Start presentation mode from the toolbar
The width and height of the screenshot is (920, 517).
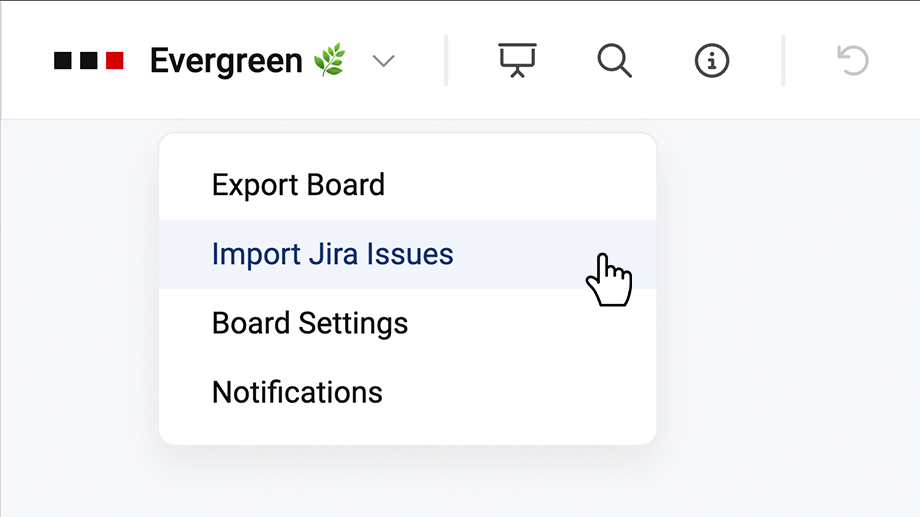coord(517,61)
